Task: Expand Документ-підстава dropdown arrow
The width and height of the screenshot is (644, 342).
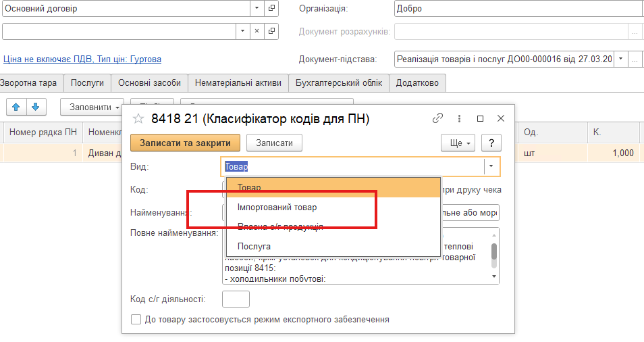Action: [620, 59]
